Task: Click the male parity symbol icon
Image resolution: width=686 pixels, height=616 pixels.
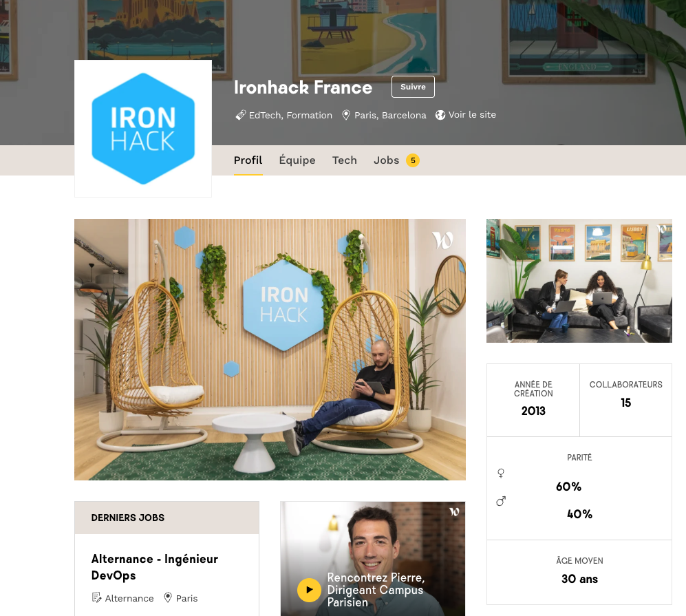Action: point(501,501)
